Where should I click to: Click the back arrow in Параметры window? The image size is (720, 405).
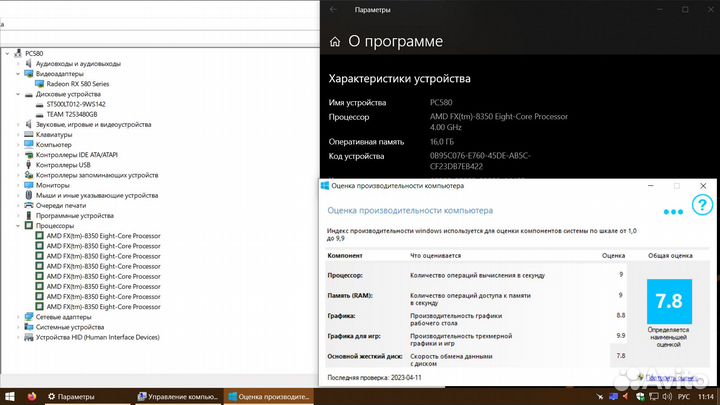[333, 10]
